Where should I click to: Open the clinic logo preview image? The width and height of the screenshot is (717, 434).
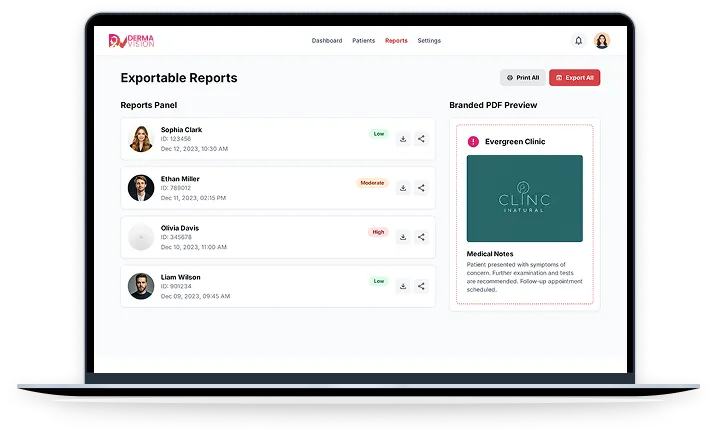524,198
